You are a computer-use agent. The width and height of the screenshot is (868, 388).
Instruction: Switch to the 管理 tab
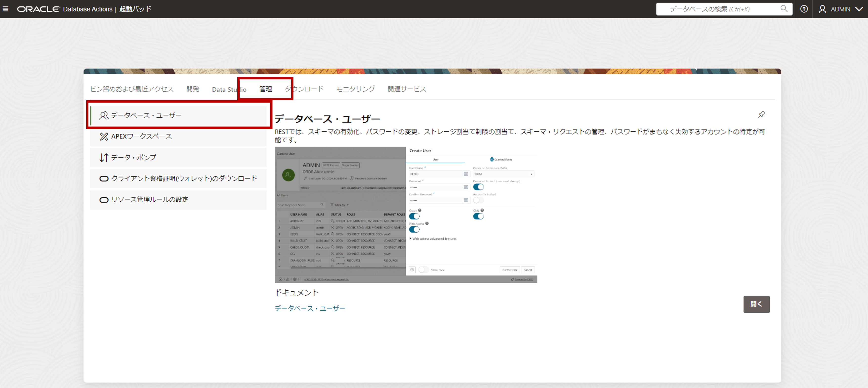[266, 89]
